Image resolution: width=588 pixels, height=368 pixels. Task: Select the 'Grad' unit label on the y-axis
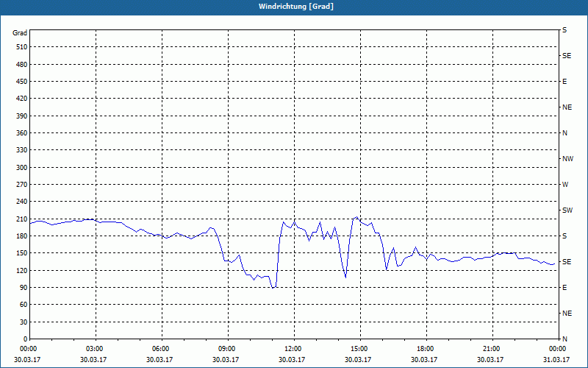20,33
